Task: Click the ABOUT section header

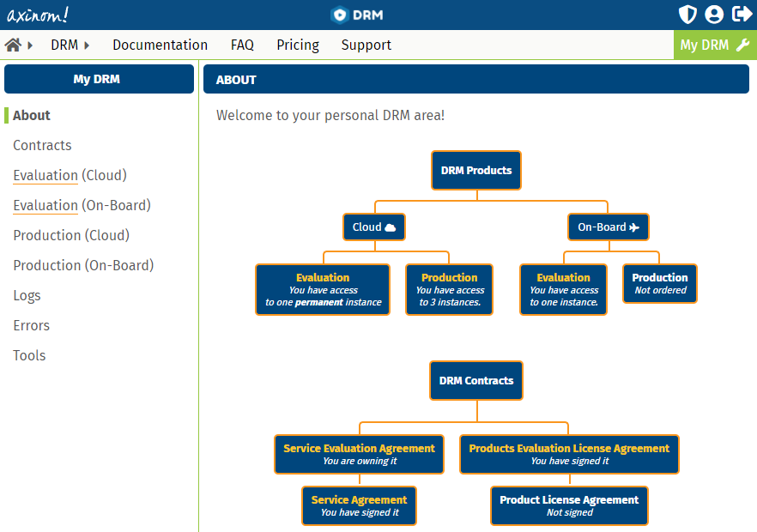Action: pos(476,79)
